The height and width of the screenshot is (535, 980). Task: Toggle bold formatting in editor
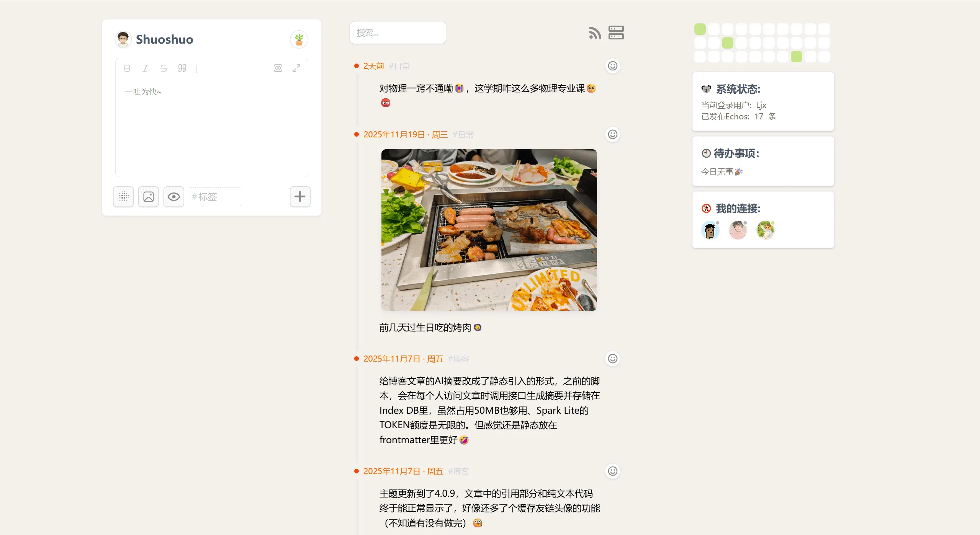127,68
